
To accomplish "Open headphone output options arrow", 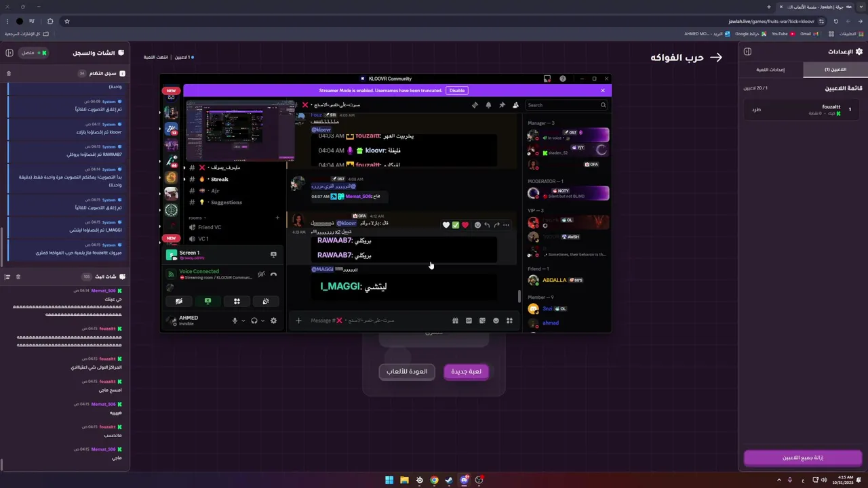I will pyautogui.click(x=262, y=321).
